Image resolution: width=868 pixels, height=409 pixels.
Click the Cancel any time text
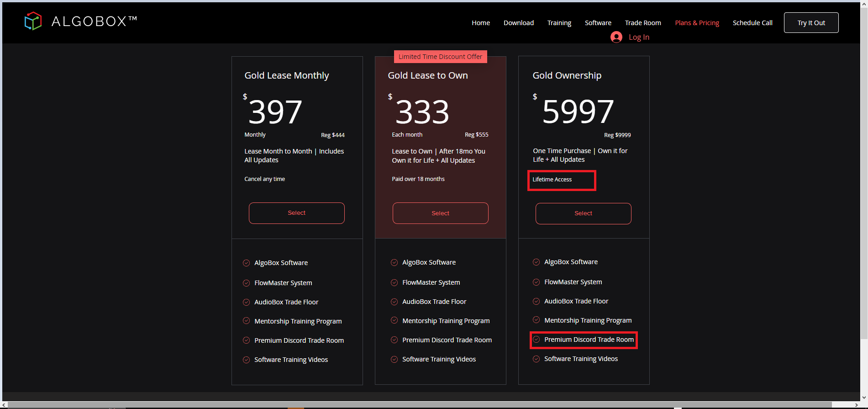(265, 179)
